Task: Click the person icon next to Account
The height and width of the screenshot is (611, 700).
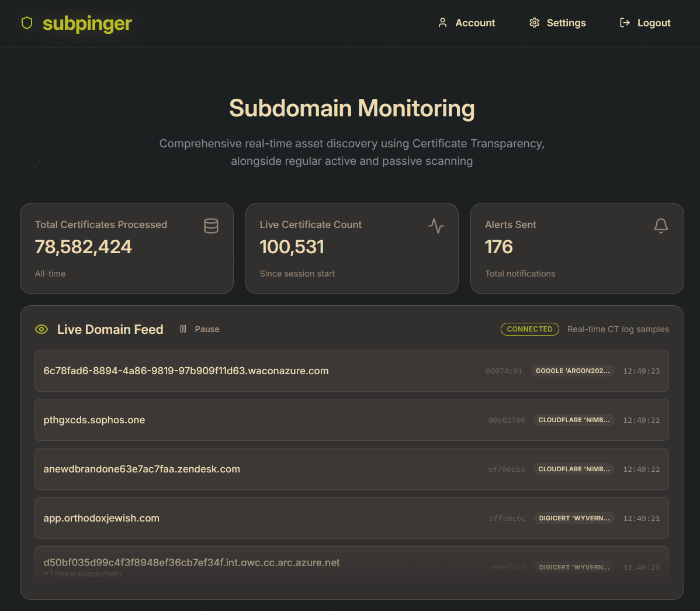Action: click(442, 23)
